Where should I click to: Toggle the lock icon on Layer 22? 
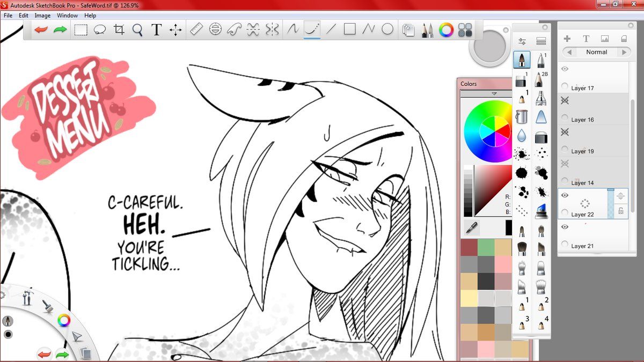click(x=620, y=211)
